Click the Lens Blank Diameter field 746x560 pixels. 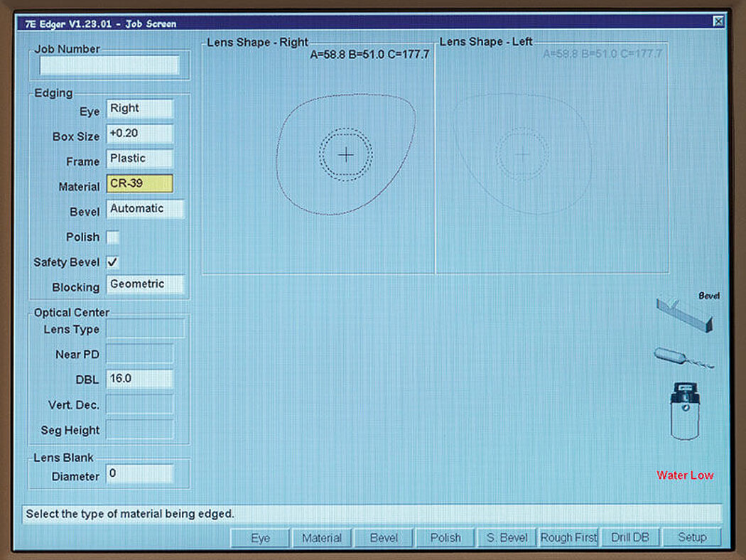click(x=139, y=474)
